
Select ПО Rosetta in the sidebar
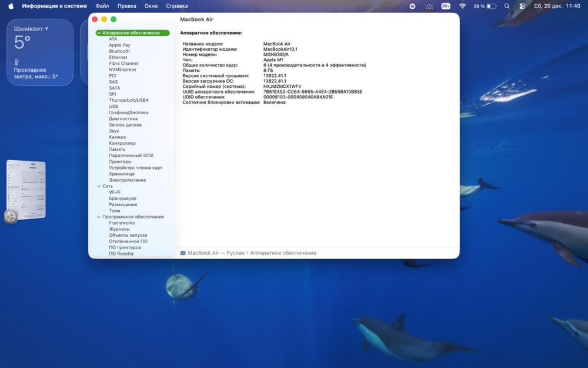[x=121, y=254]
